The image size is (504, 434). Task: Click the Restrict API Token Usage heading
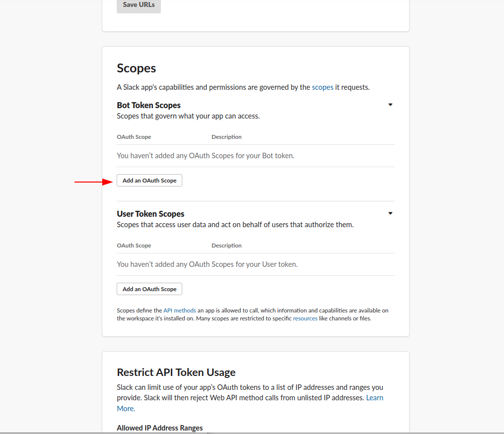click(176, 372)
